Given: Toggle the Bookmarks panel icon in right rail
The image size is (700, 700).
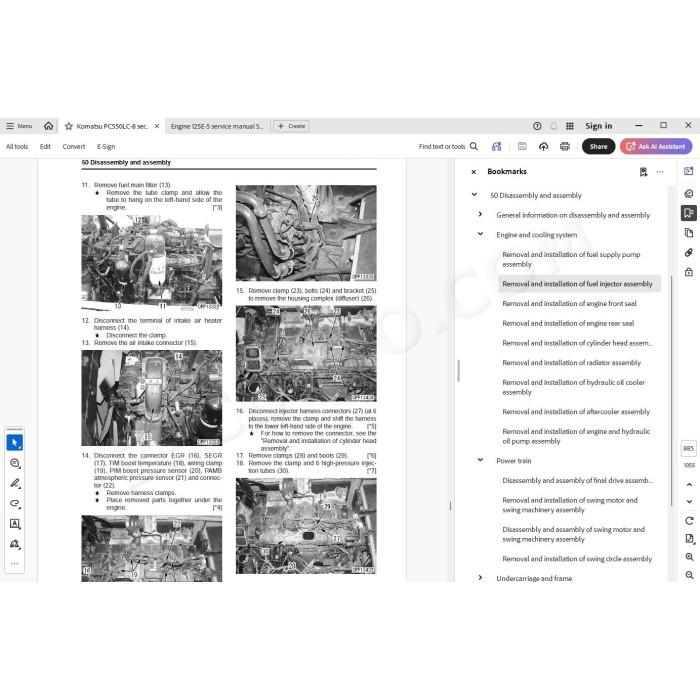Looking at the screenshot, I should [689, 212].
